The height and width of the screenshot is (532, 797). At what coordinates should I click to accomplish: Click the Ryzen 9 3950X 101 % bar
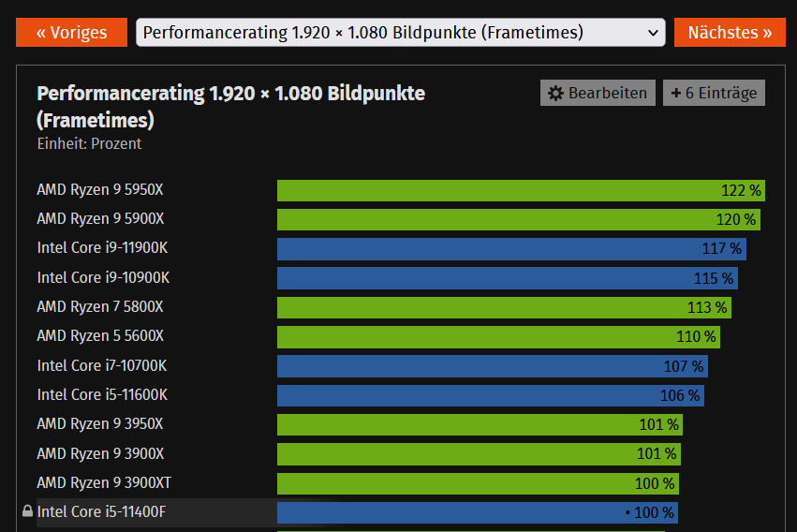click(x=480, y=425)
